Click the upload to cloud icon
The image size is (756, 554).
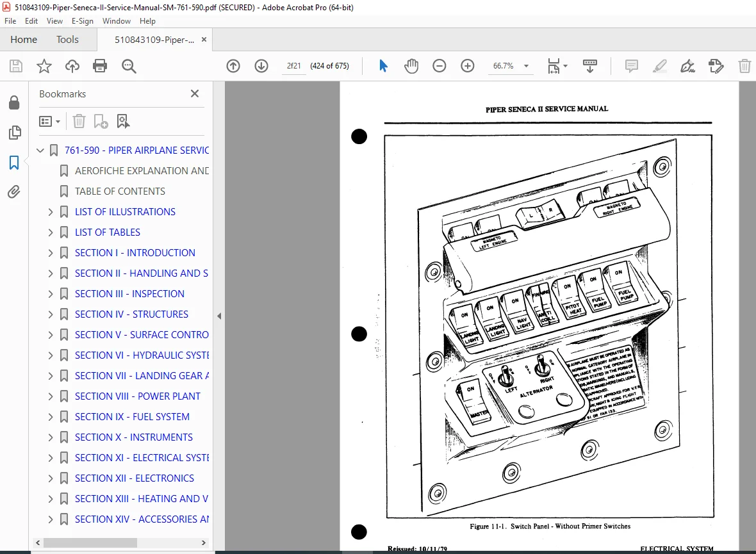pyautogui.click(x=72, y=66)
